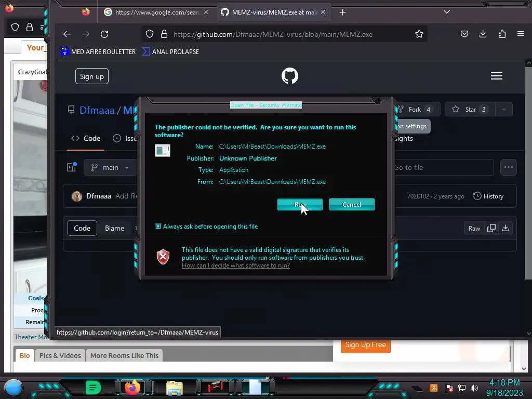Open the extensions puzzle icon
Viewport: 532px width, 399px height.
tap(502, 34)
